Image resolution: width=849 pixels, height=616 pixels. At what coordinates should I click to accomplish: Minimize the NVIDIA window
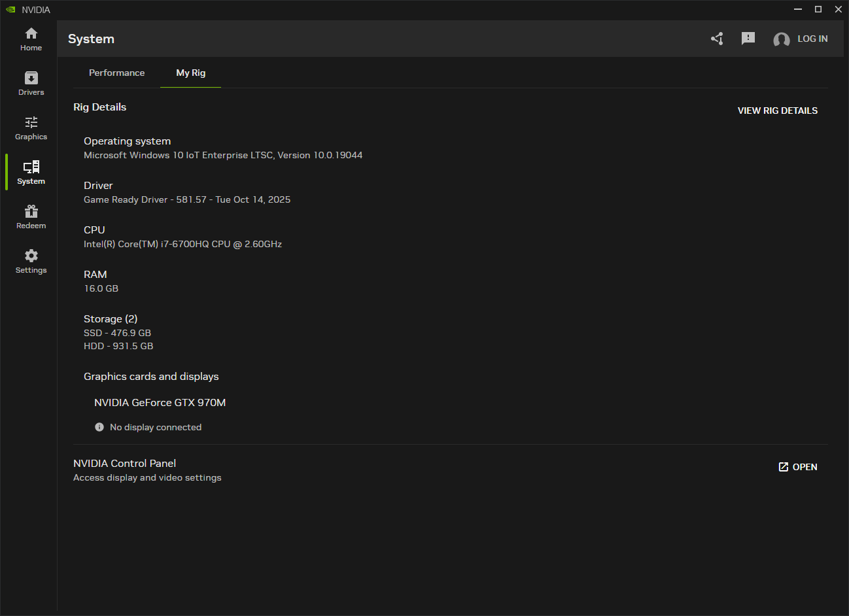[798, 9]
